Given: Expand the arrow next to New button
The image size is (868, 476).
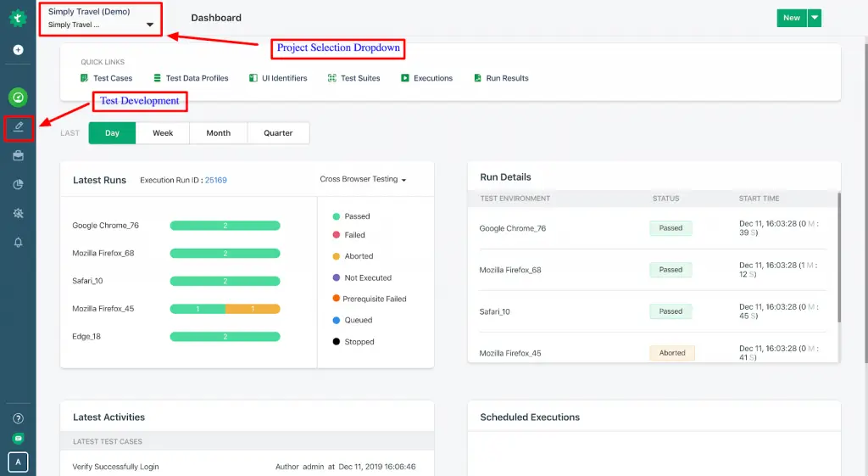Looking at the screenshot, I should tap(814, 18).
